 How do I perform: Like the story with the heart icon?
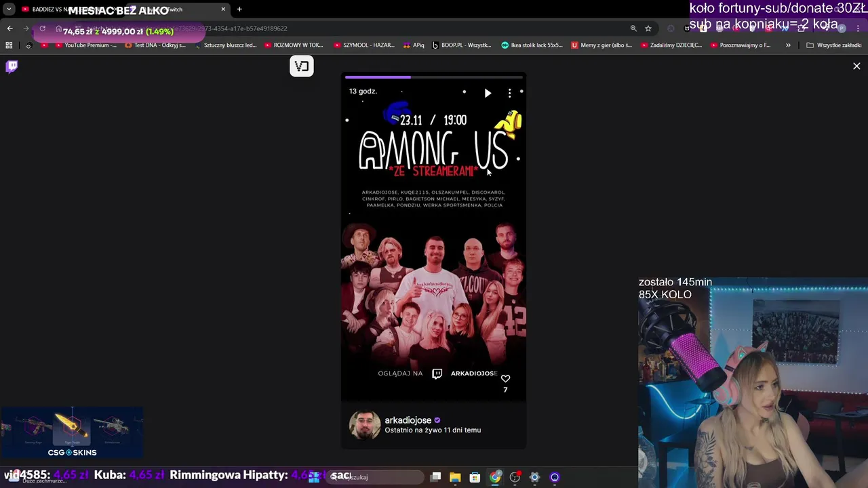coord(505,379)
